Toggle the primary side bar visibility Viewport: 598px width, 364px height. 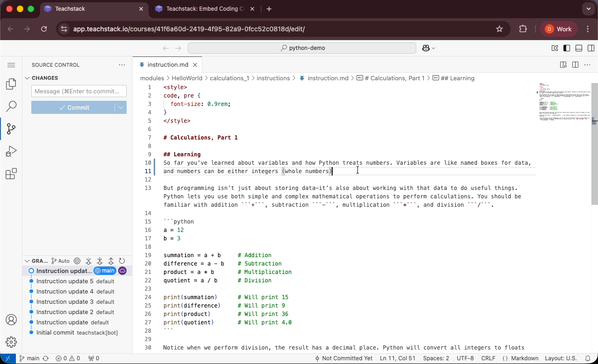(x=567, y=48)
